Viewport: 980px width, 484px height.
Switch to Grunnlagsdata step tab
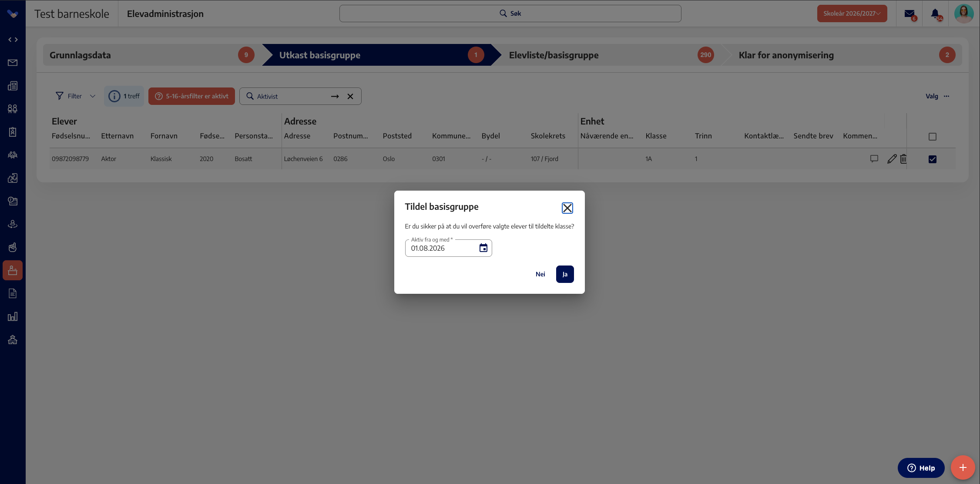point(152,55)
